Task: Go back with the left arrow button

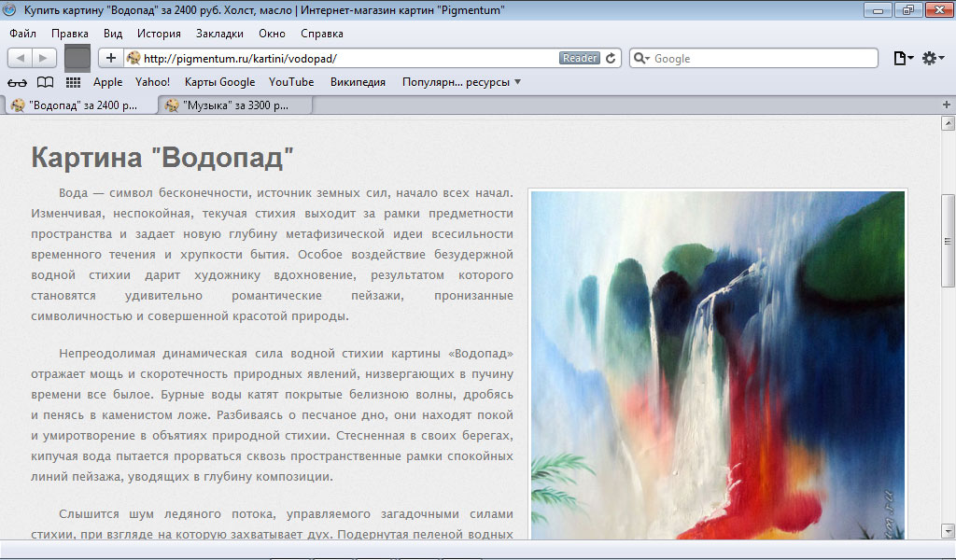Action: [21, 58]
